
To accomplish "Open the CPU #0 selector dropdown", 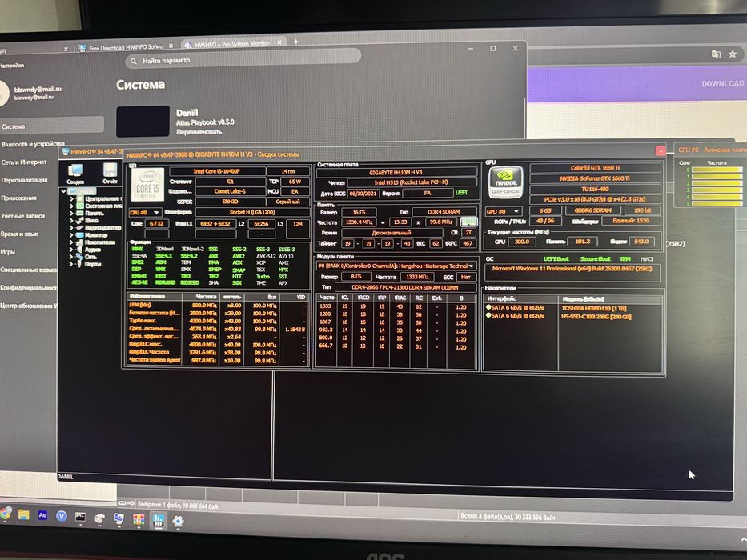I will (x=145, y=212).
